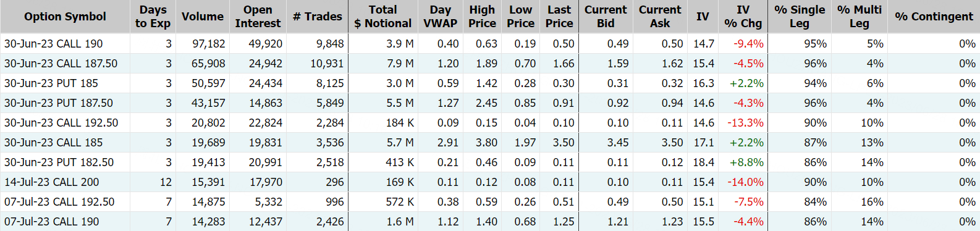Sort by the Volume column header

click(202, 17)
